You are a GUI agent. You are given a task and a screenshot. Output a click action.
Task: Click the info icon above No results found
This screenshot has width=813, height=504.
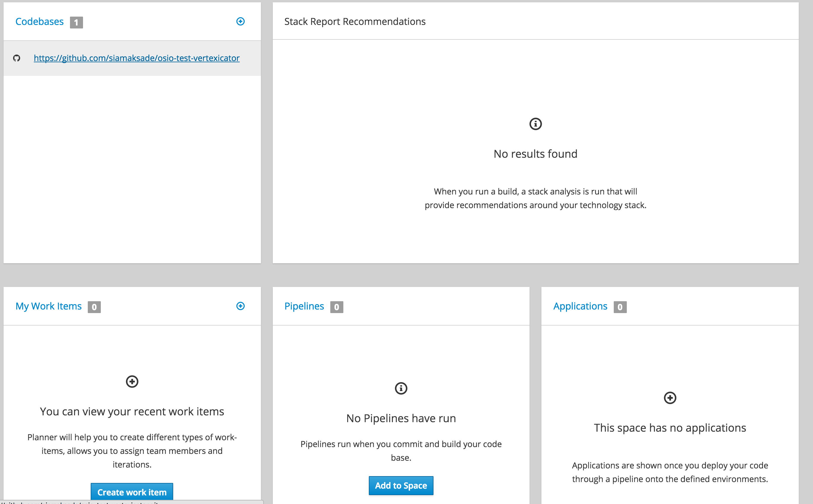point(536,124)
